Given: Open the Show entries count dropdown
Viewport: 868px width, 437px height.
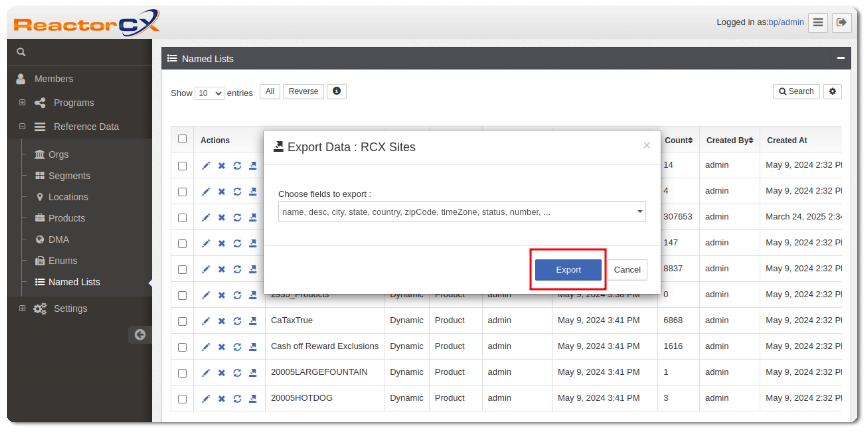Looking at the screenshot, I should [209, 93].
